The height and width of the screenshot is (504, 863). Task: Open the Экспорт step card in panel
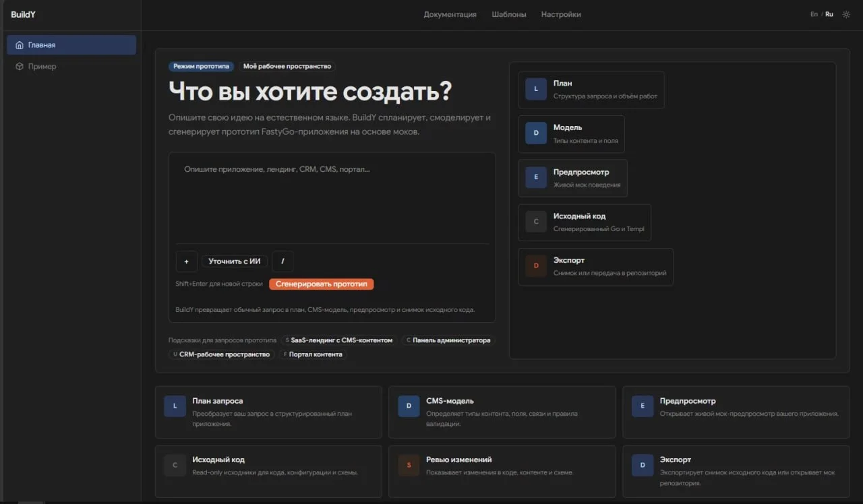point(595,266)
